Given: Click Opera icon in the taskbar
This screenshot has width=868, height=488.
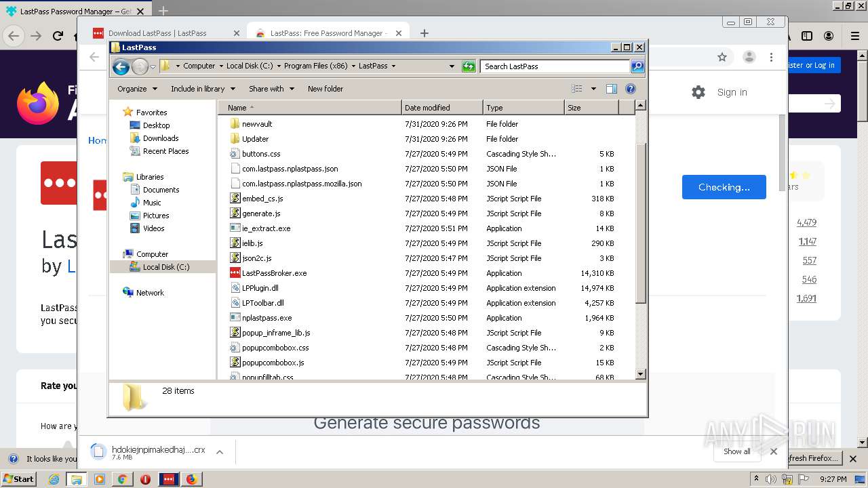Looking at the screenshot, I should pos(145,479).
